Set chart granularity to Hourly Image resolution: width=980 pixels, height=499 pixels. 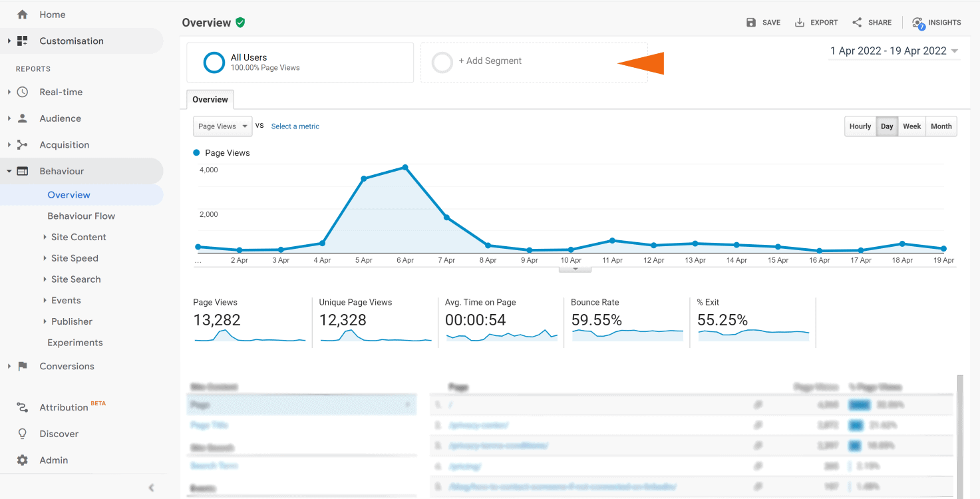(x=860, y=126)
